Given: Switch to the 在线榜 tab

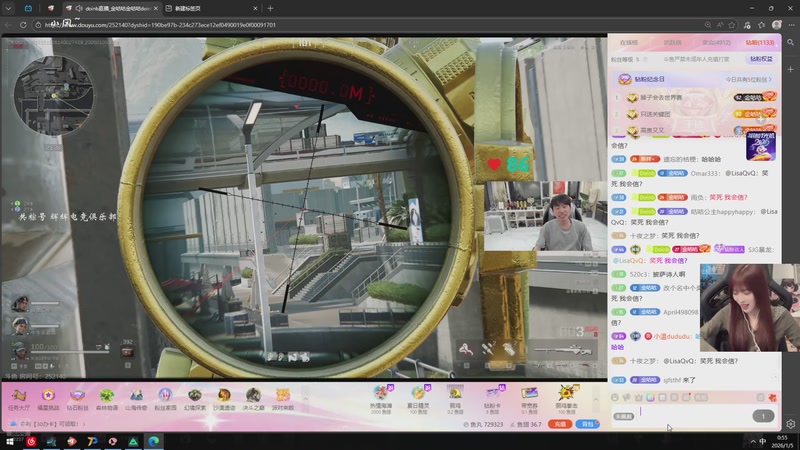Looking at the screenshot, I should point(629,43).
